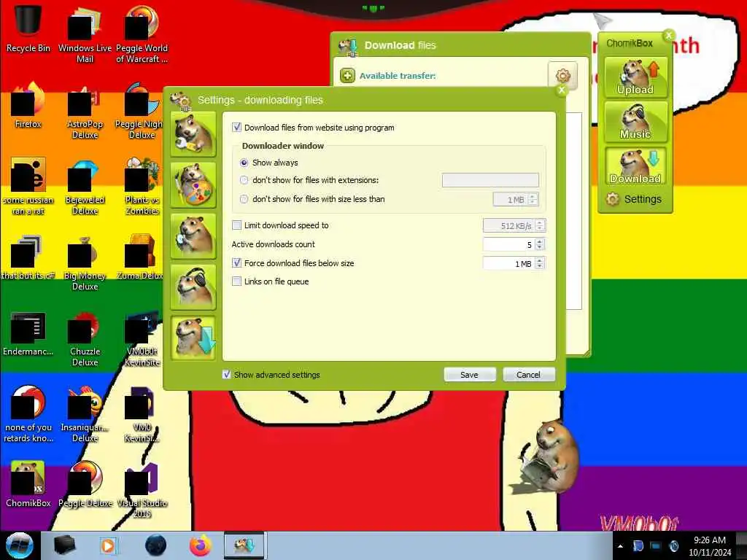Open ChomikBox desktop shortcut
Viewport: 747px width, 560px height.
[x=28, y=483]
